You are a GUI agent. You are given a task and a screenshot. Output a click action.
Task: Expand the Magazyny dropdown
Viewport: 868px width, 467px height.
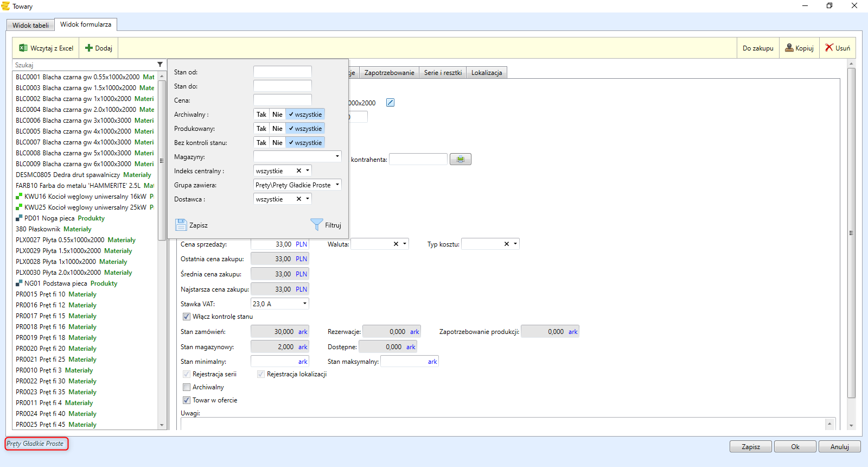[x=337, y=156]
